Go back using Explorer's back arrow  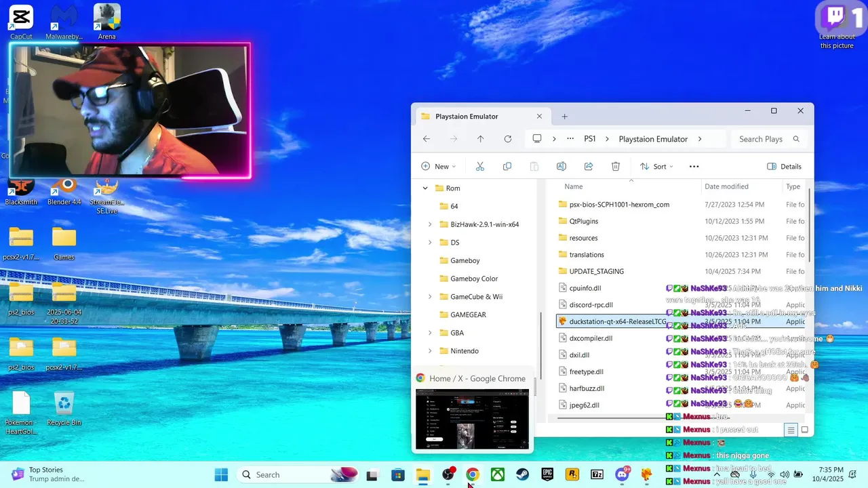tap(427, 139)
